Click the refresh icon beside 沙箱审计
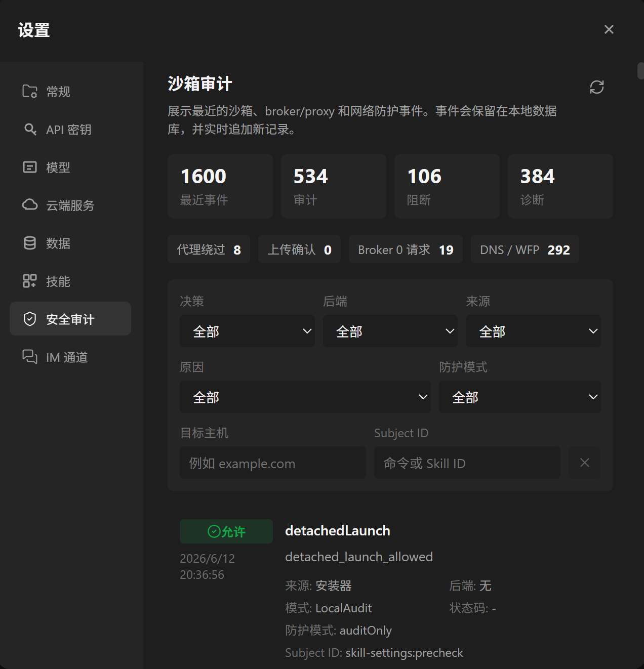This screenshot has height=669, width=644. [x=597, y=87]
